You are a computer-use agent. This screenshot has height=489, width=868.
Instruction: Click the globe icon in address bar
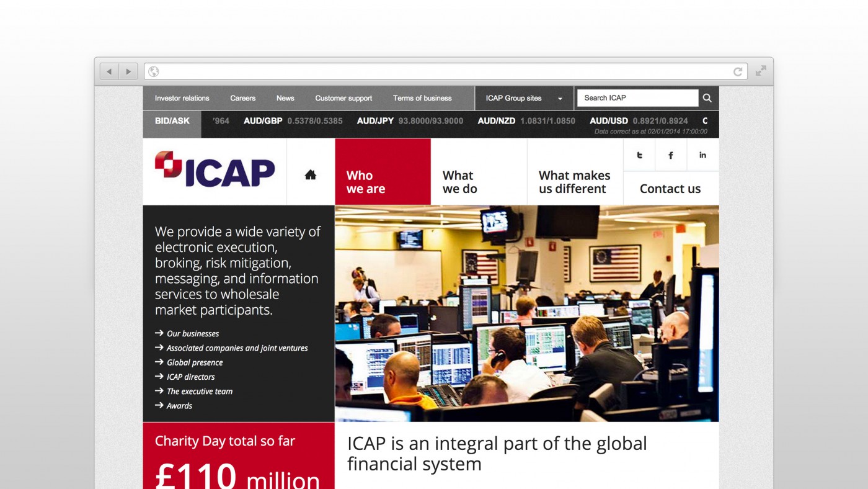[x=153, y=71]
